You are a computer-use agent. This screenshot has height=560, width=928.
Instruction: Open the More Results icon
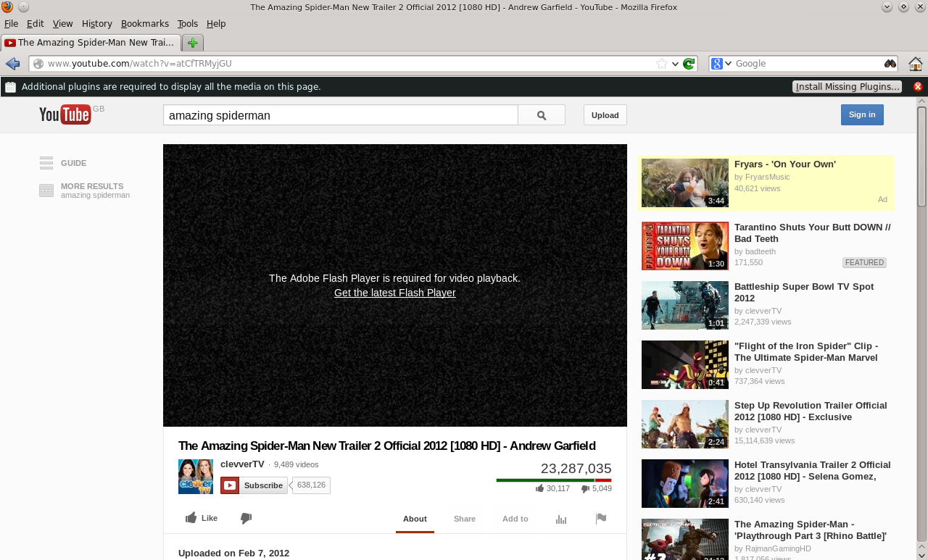pyautogui.click(x=46, y=191)
